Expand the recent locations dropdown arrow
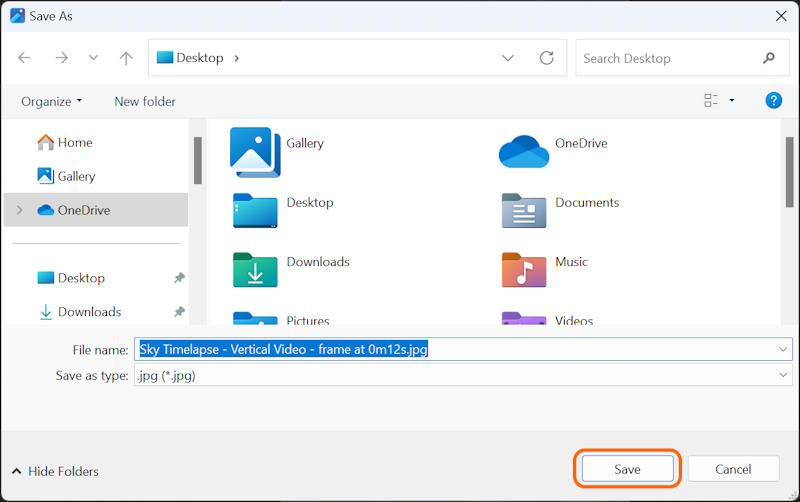Viewport: 800px width, 502px height. click(x=93, y=58)
